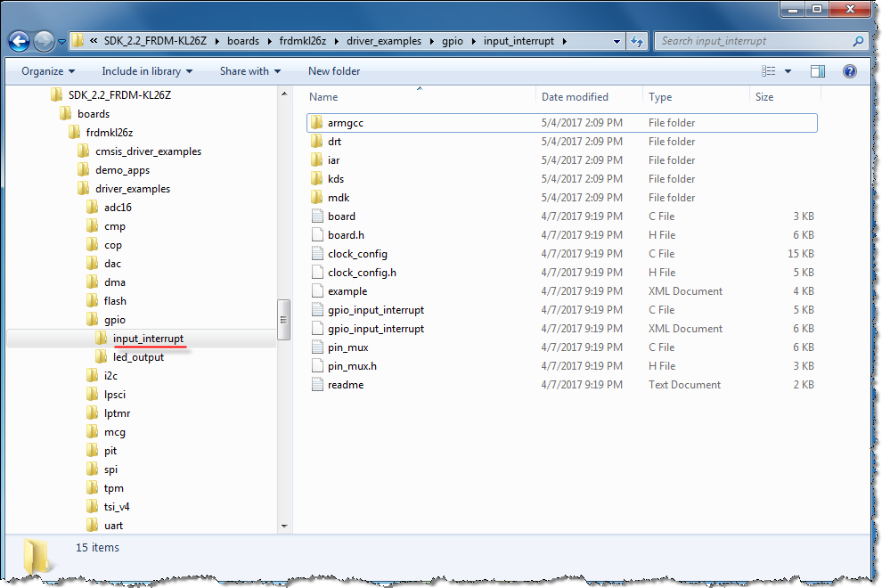Select adc16 folder in the tree
This screenshot has width=882, height=588.
118,208
